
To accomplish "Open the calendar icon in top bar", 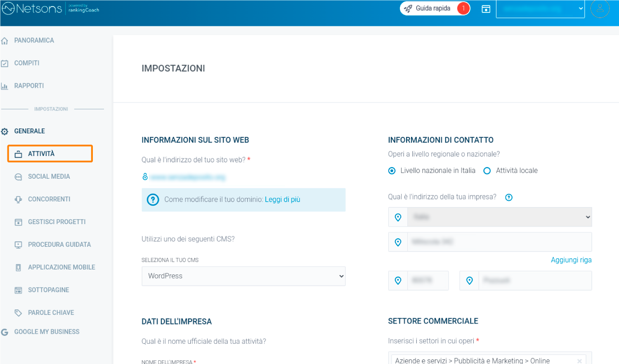I will pos(486,9).
